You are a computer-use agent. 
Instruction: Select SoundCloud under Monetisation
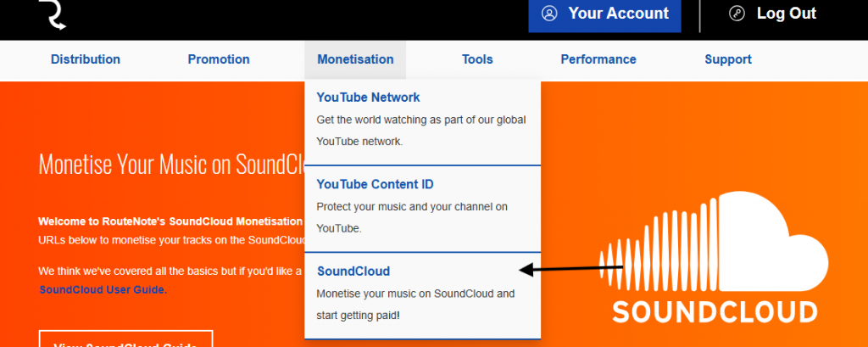tap(353, 271)
